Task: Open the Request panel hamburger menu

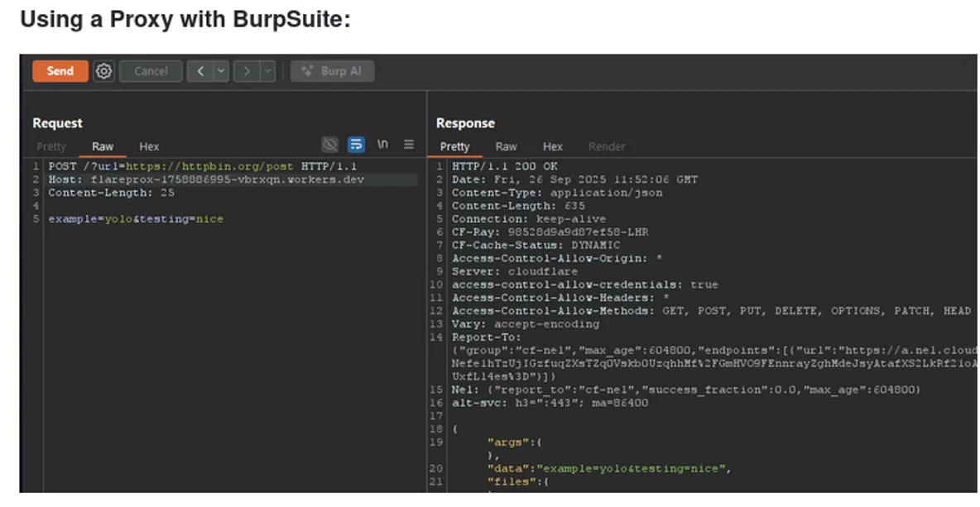Action: [409, 145]
